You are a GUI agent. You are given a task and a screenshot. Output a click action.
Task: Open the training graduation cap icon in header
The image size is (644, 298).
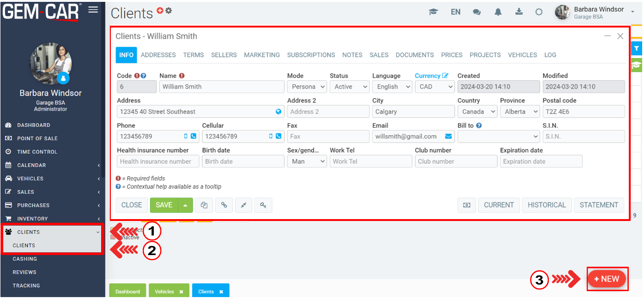point(433,12)
